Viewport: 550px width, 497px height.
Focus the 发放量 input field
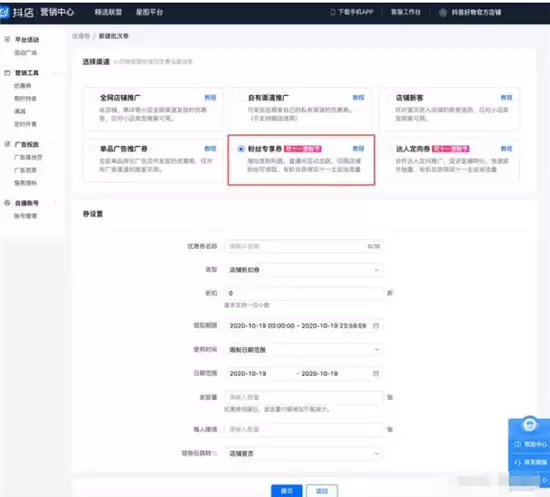pyautogui.click(x=304, y=397)
